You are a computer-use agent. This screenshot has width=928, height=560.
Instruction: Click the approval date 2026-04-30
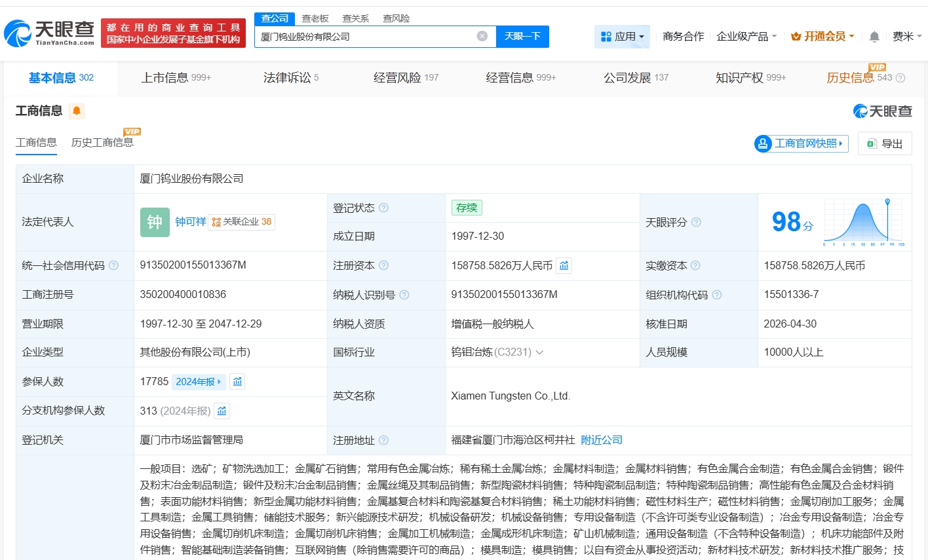pos(790,324)
